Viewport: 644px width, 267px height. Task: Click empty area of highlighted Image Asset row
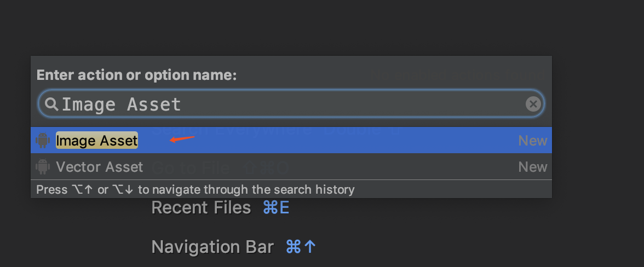[349, 140]
